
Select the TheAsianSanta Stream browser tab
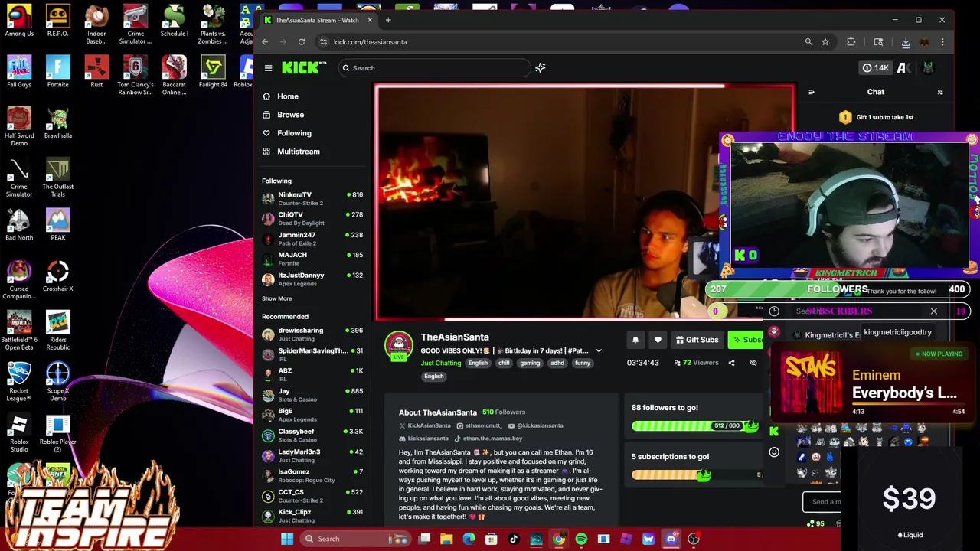pyautogui.click(x=317, y=20)
